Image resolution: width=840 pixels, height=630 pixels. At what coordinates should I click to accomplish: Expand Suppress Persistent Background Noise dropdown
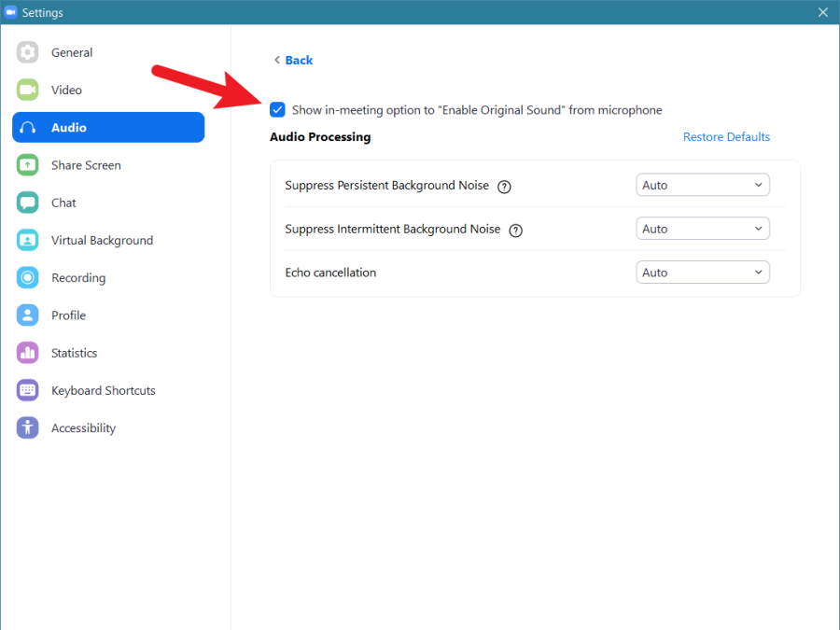(702, 185)
